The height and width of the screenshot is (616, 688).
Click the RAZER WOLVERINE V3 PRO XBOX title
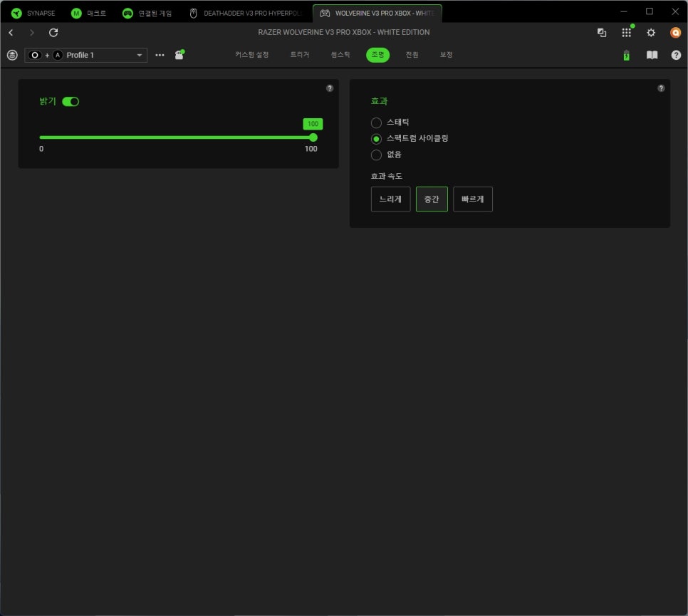[344, 33]
